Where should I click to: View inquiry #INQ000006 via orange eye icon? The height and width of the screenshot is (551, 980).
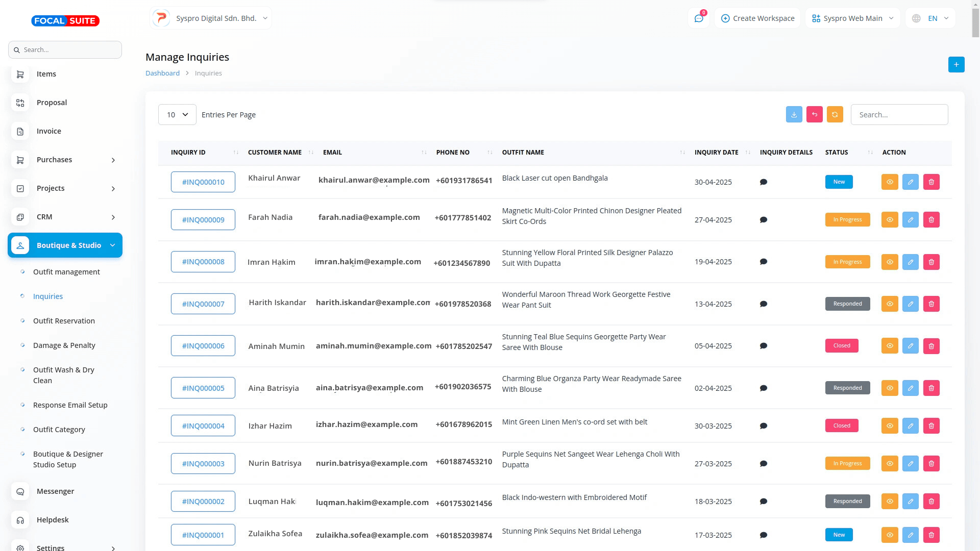tap(889, 346)
